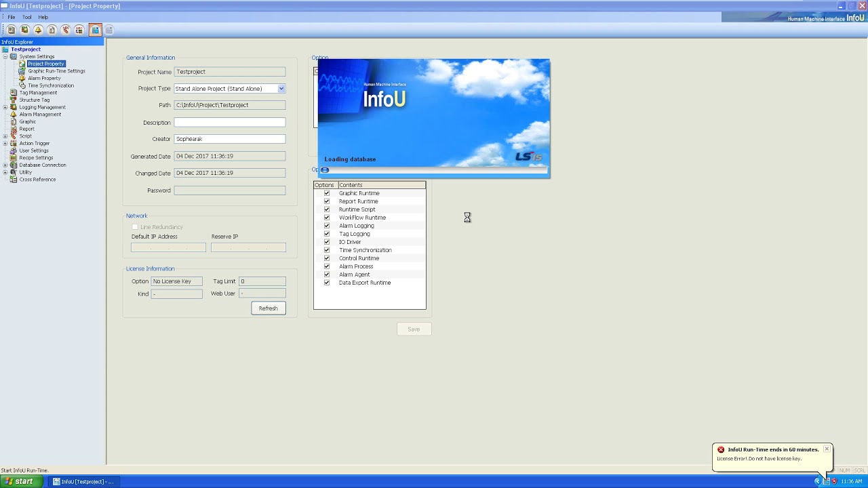Click the Password input field
This screenshot has width=868, height=488.
(230, 190)
